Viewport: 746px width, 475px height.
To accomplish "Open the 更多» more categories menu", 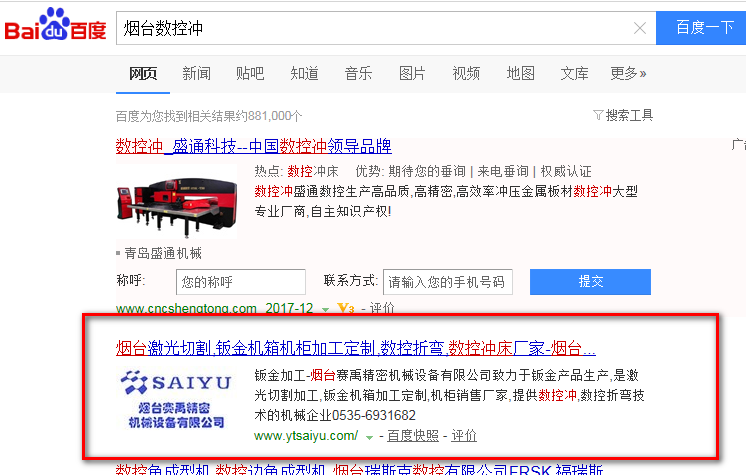I will click(x=628, y=73).
